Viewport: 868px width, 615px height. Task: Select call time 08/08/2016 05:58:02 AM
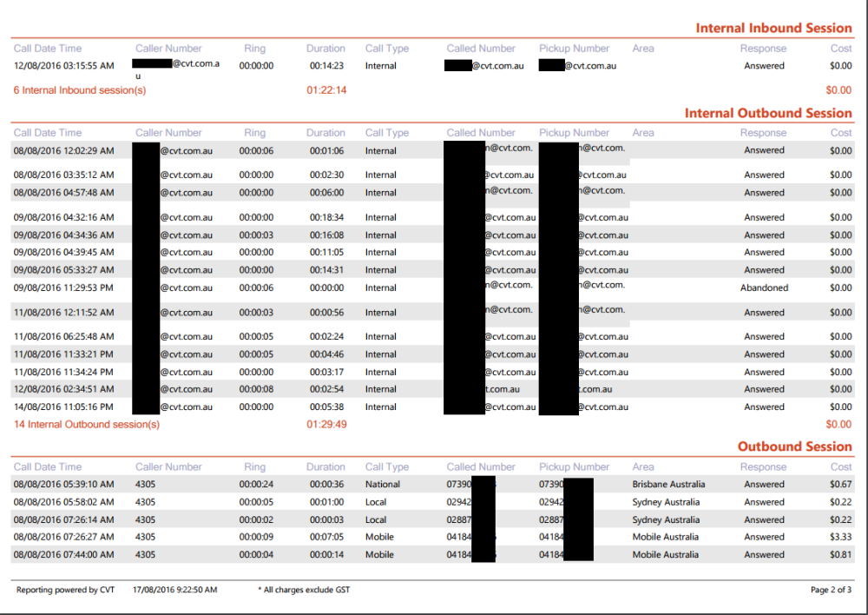click(63, 503)
